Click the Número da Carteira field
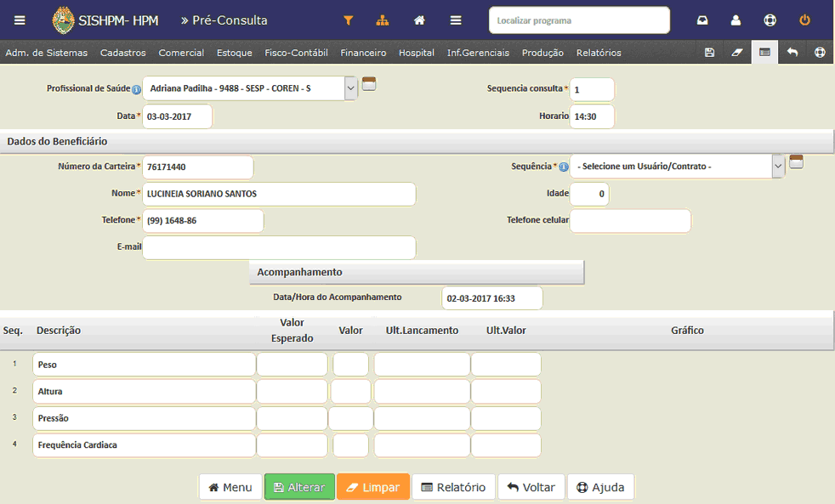This screenshot has width=835, height=504. [197, 167]
